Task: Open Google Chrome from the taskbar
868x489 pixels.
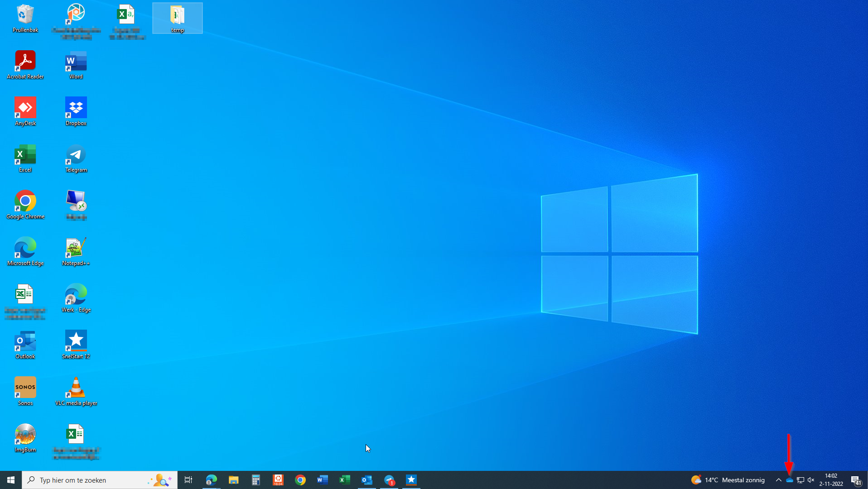Action: click(300, 480)
